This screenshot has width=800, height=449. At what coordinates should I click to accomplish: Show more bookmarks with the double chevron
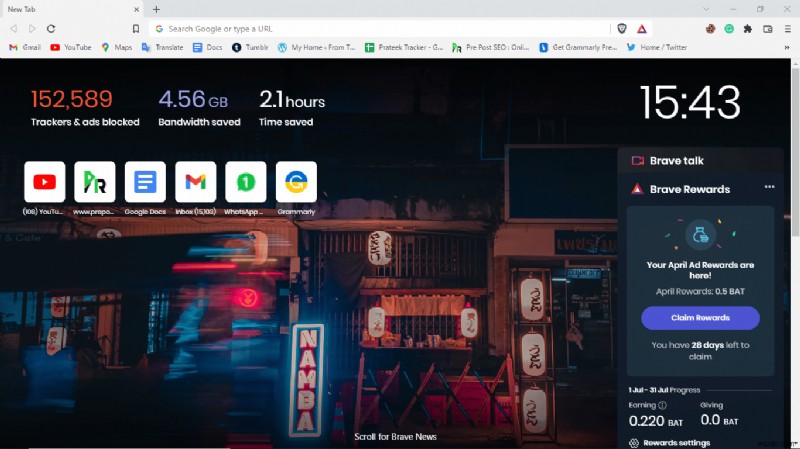click(787, 47)
